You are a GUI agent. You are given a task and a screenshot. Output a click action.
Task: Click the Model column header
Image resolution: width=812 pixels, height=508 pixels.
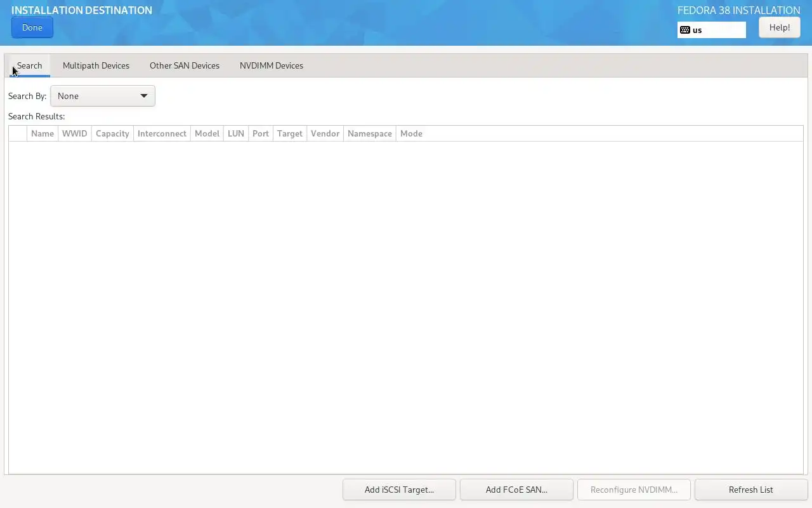coord(207,133)
